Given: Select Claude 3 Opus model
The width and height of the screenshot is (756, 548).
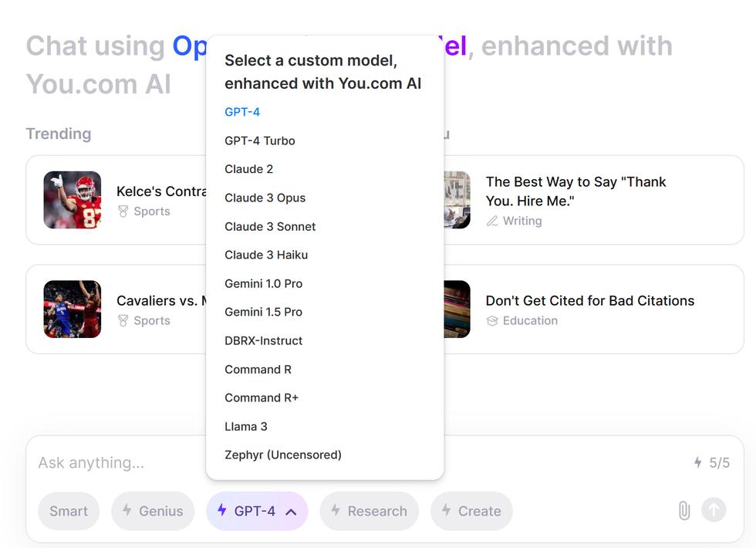Looking at the screenshot, I should [265, 198].
